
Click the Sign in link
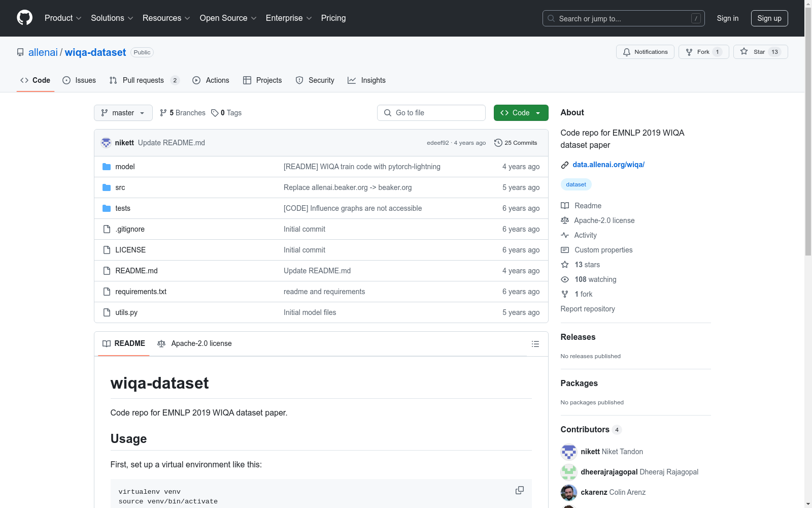tap(728, 18)
